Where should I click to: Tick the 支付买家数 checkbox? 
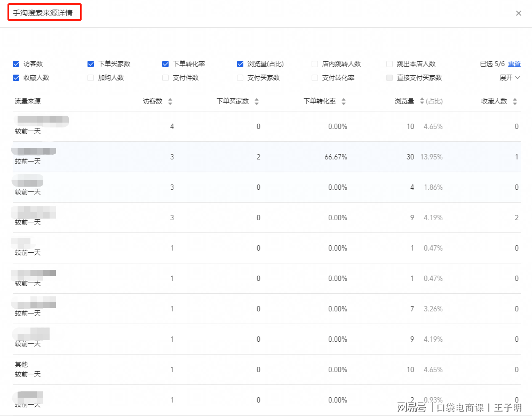240,78
